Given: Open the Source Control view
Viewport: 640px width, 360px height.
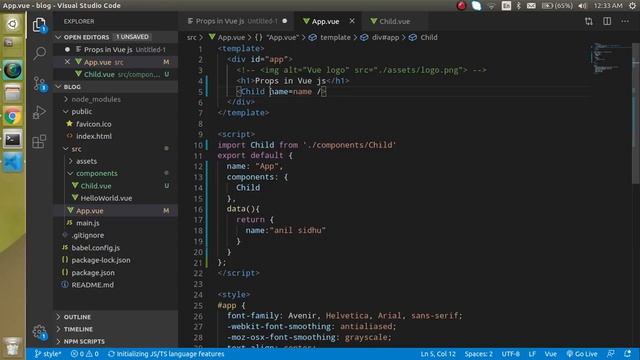Looking at the screenshot, I should [x=40, y=84].
